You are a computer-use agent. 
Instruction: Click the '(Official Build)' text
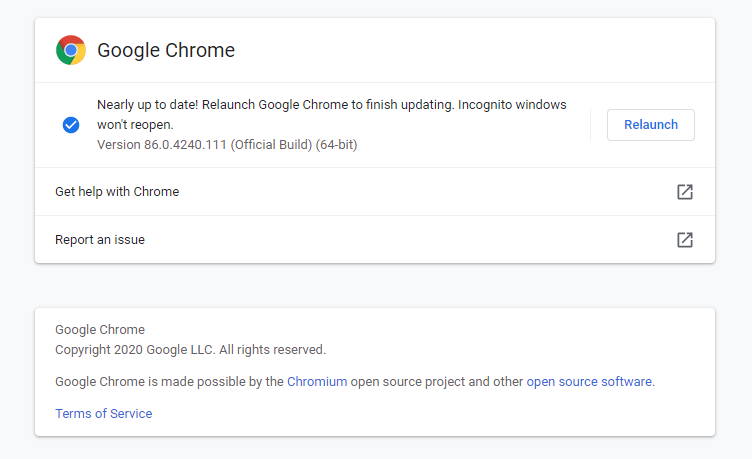(271, 145)
